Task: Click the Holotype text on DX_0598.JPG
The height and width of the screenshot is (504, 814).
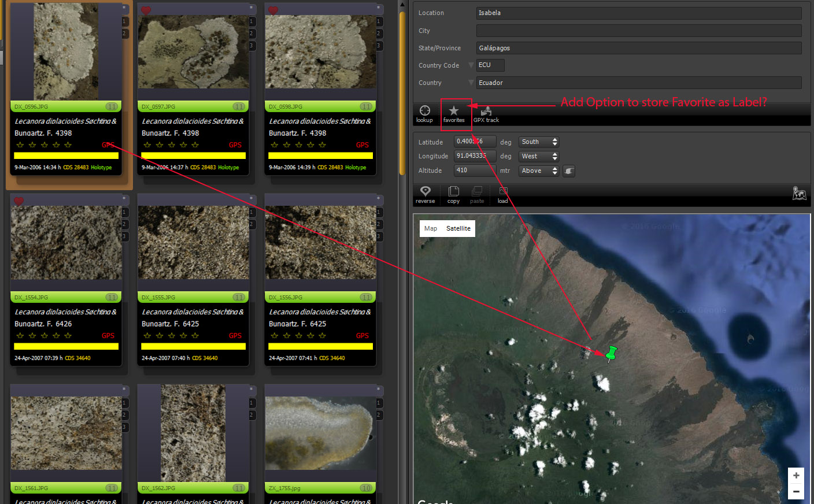Action: 356,168
